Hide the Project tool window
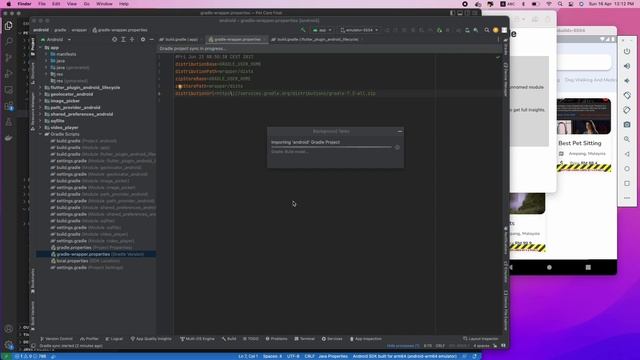The width and height of the screenshot is (640, 360). pyautogui.click(x=151, y=40)
